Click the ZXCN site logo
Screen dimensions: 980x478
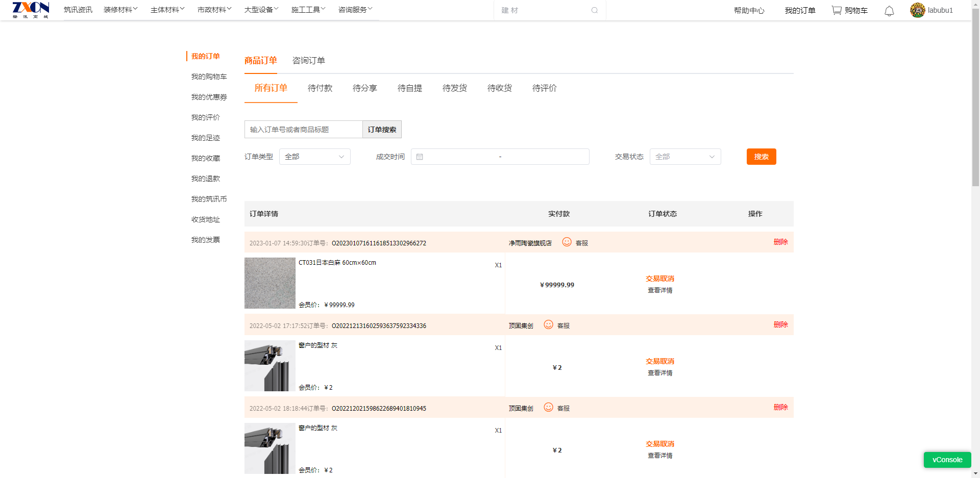pyautogui.click(x=31, y=10)
